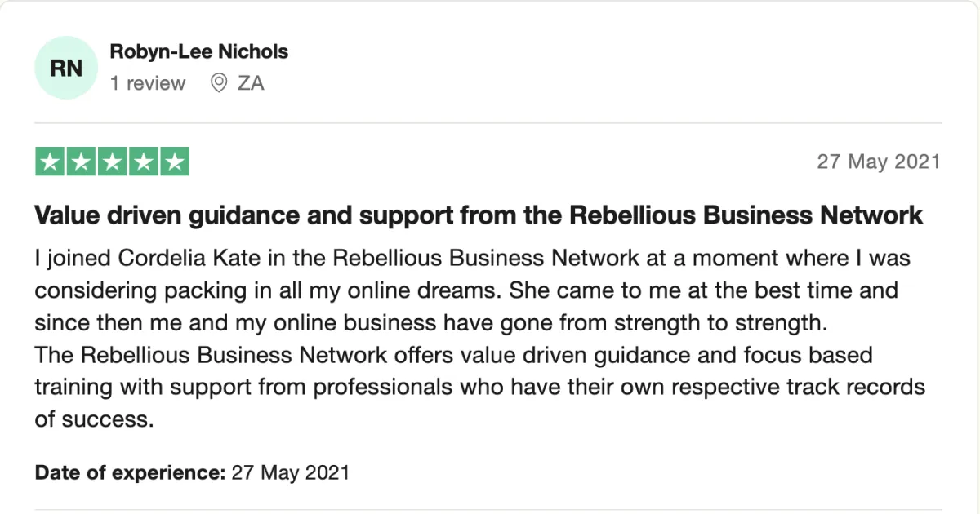Click the 27 May 2021 review date
980x514 pixels.
tap(878, 162)
